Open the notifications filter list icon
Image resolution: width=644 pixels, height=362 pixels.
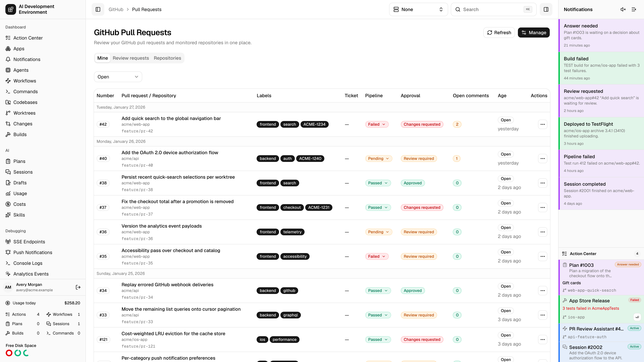(x=634, y=10)
